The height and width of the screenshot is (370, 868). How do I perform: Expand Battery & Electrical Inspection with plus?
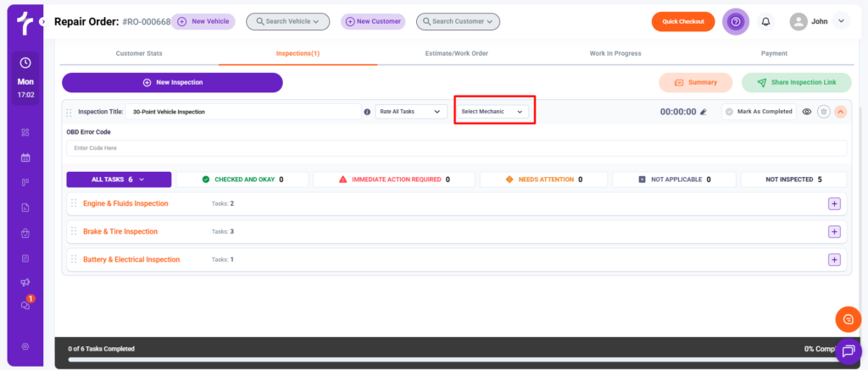click(834, 259)
